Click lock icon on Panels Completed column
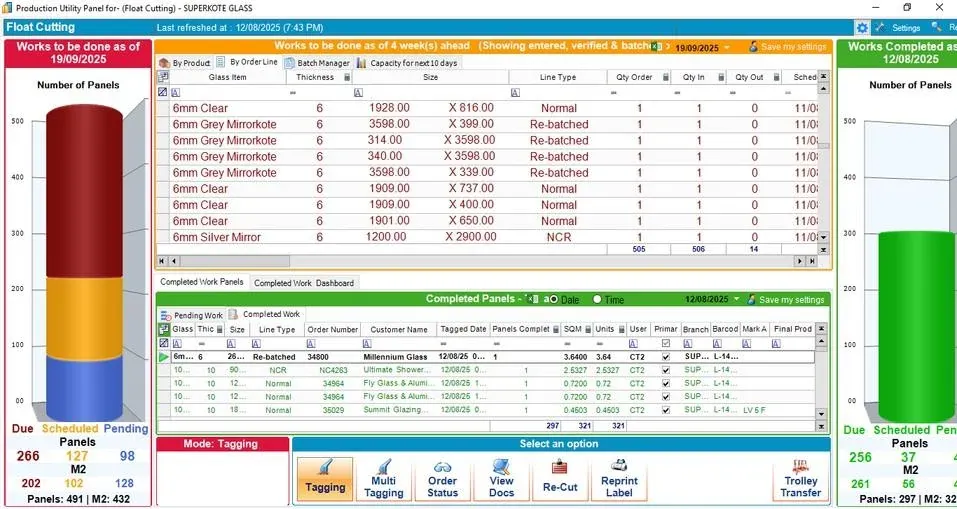 [x=555, y=330]
